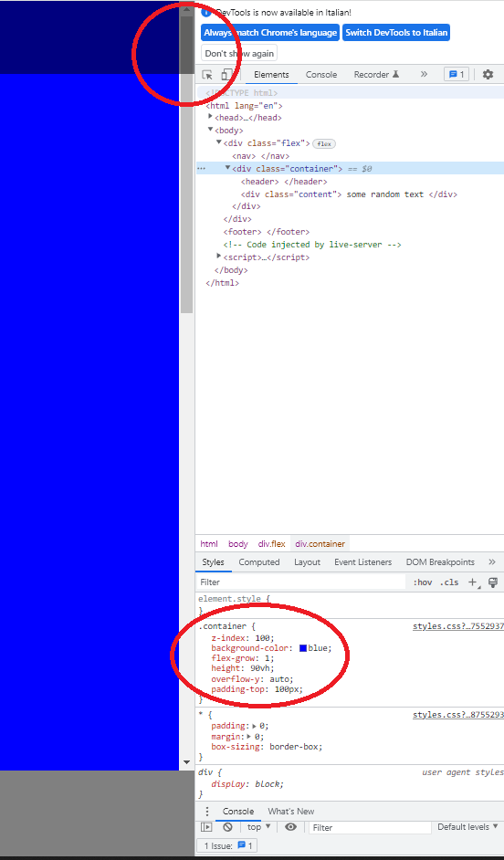
Task: Activate the inspect element picker icon
Action: (207, 75)
